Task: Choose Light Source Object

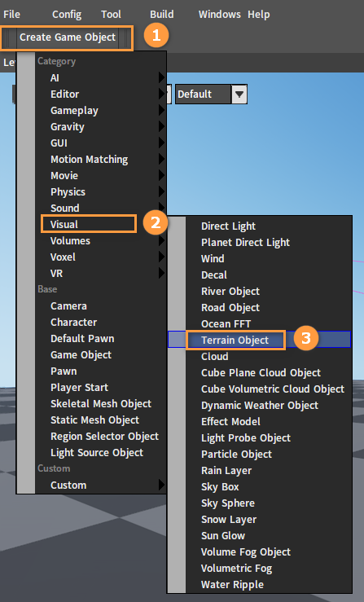Action: click(x=97, y=453)
